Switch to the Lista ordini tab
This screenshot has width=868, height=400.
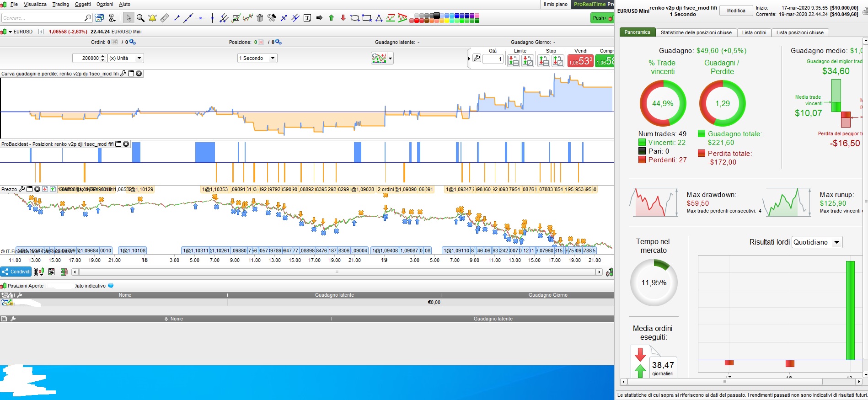tap(754, 32)
